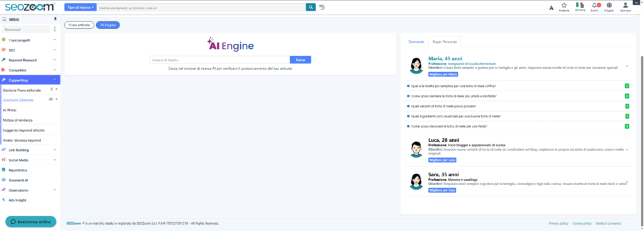Screen dimensions: 644x231
Task: Click the Migliora per Maria button
Action: [443, 75]
